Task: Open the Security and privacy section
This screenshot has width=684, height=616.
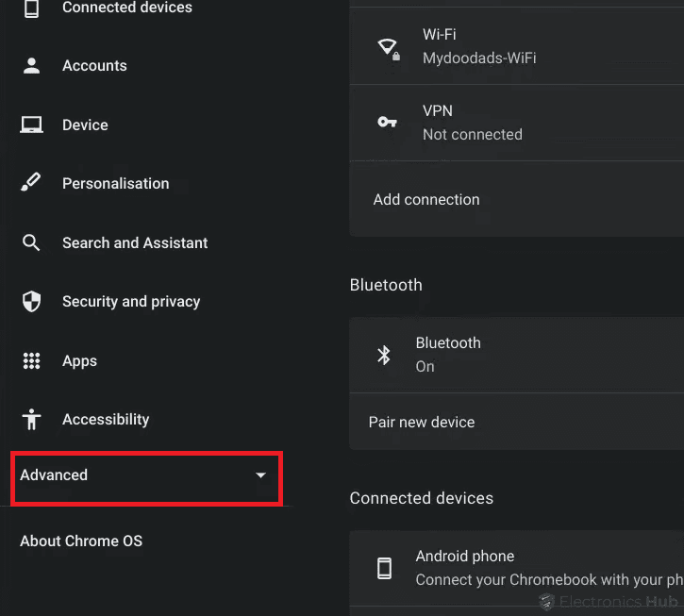Action: click(131, 301)
